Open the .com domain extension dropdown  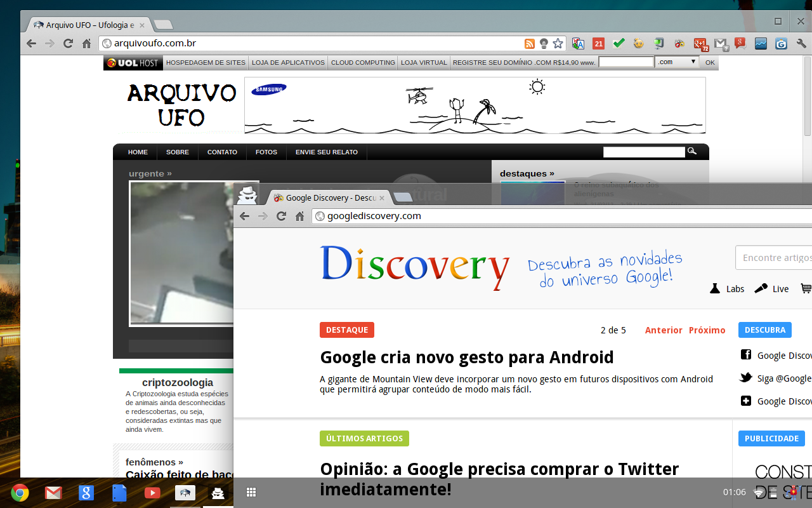click(x=676, y=62)
